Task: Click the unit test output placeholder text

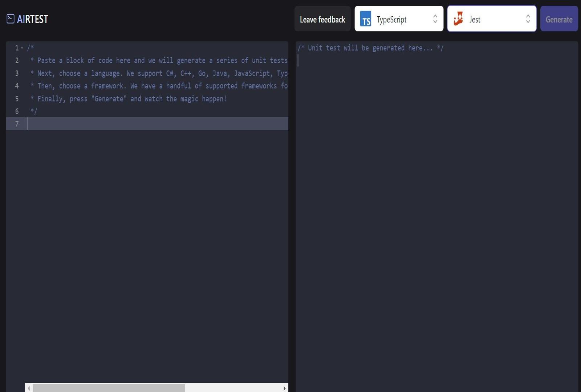Action: coord(370,48)
